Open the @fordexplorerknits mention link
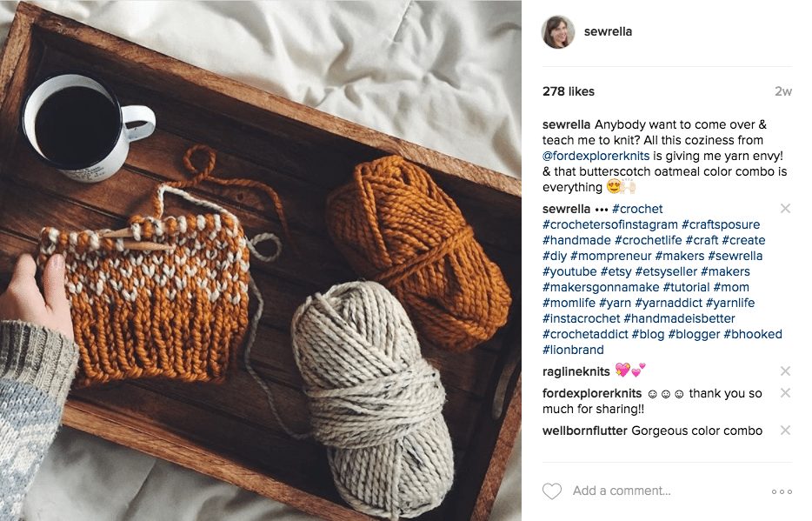Viewport: 812px width, 521px height. [x=596, y=156]
